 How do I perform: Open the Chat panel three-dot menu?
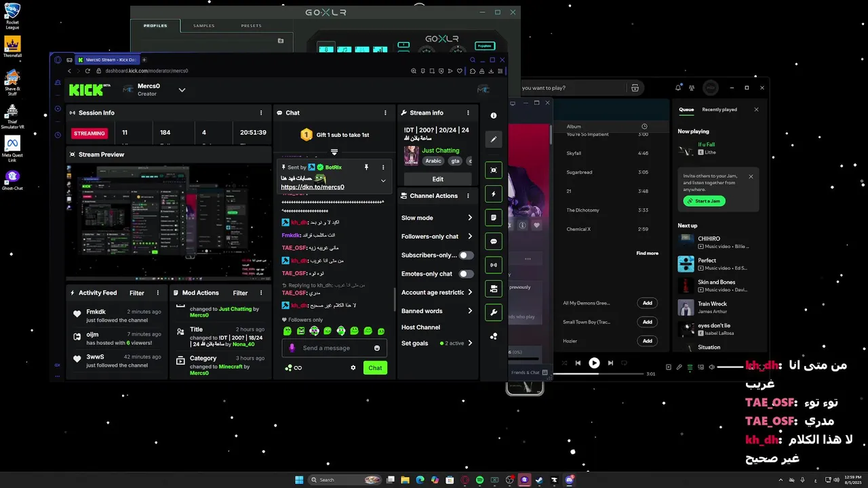click(x=385, y=113)
